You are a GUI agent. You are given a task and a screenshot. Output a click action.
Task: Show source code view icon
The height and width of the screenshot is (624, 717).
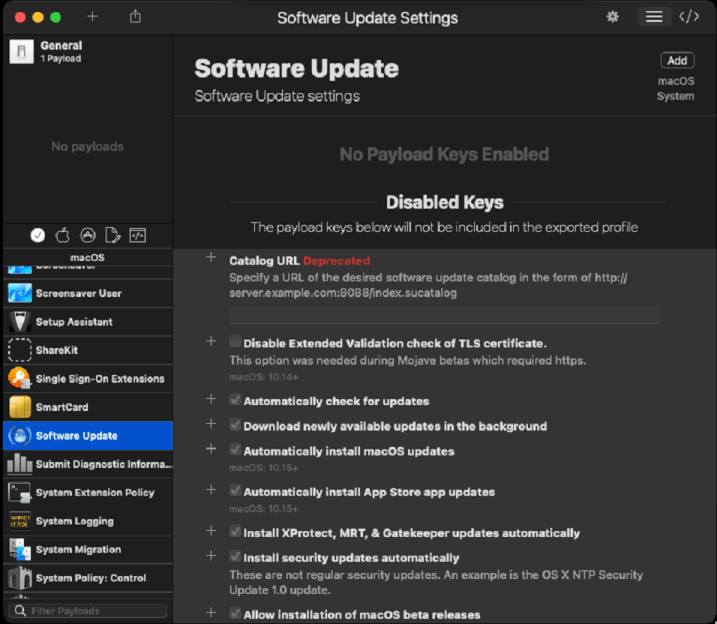689,17
